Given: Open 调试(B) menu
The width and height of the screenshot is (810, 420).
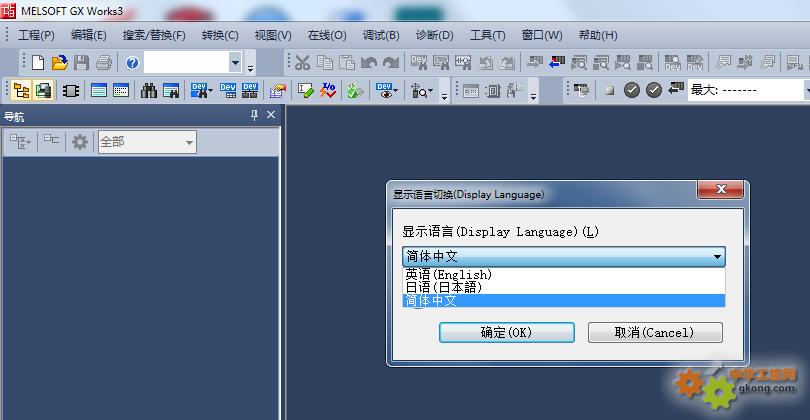Looking at the screenshot, I should [381, 35].
